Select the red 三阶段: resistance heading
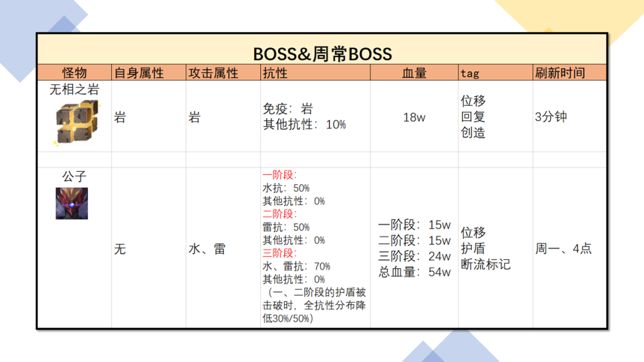The image size is (644, 362). (x=279, y=253)
